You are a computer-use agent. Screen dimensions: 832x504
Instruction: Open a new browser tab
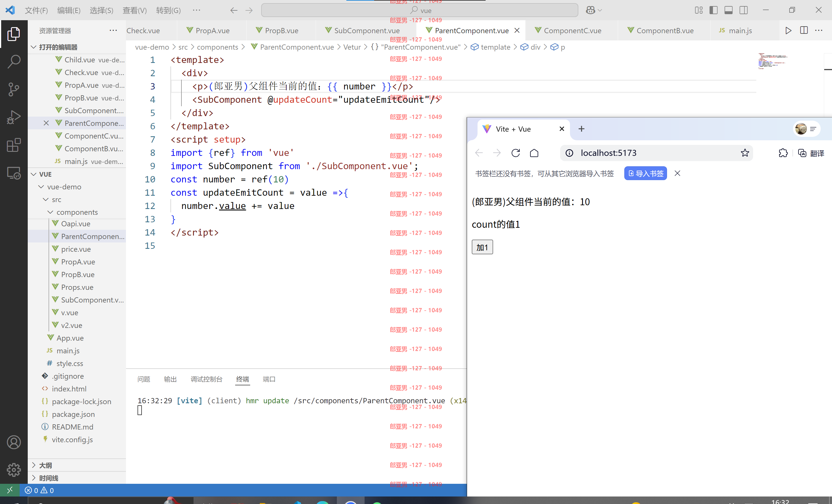coord(581,128)
